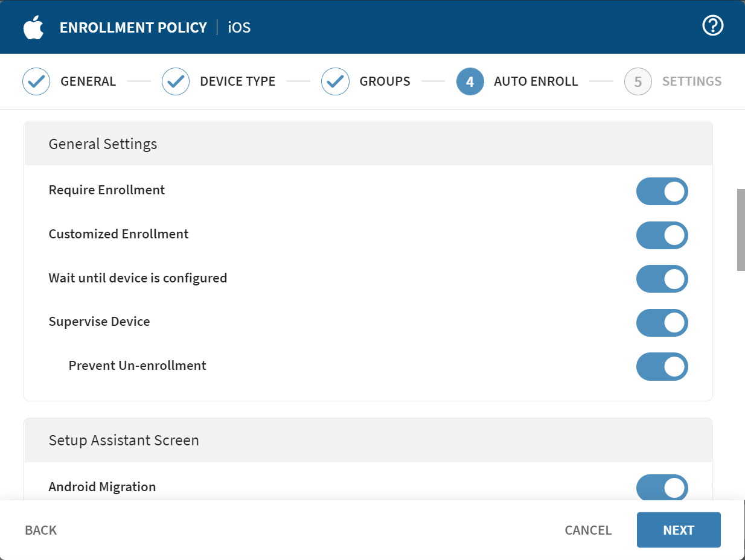This screenshot has width=745, height=560.
Task: Go back with the Back button
Action: (41, 530)
